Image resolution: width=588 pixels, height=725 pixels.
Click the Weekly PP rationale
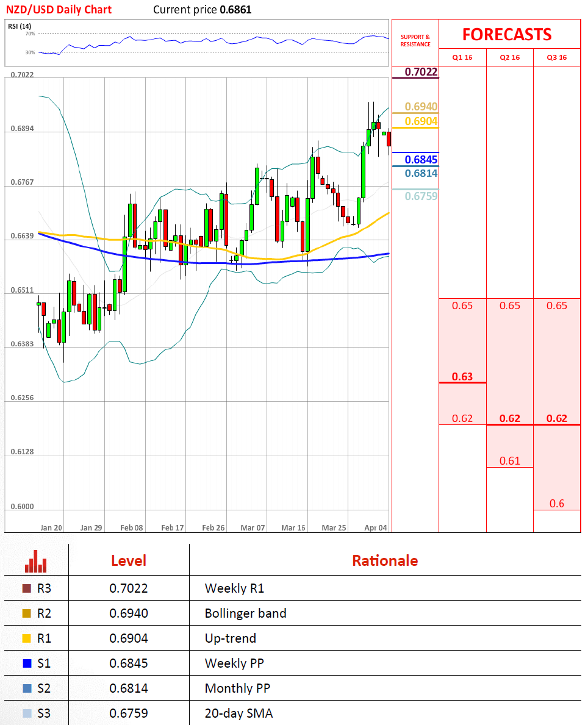click(x=235, y=663)
